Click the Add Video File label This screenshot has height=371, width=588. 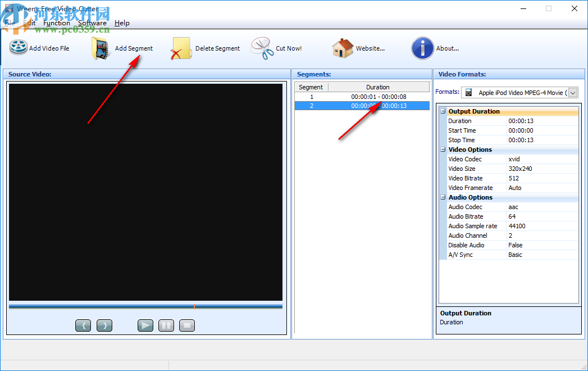49,48
